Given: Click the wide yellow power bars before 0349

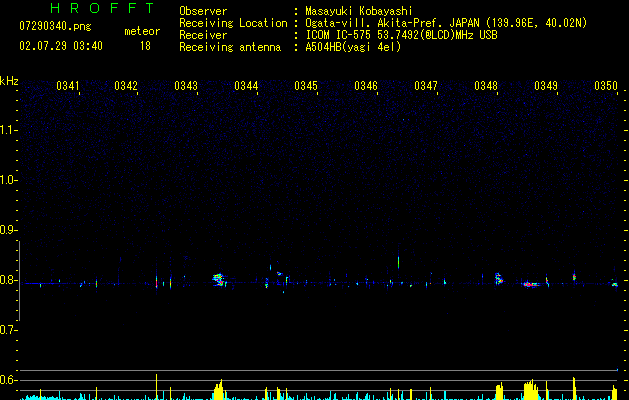Looking at the screenshot, I should click(531, 390).
